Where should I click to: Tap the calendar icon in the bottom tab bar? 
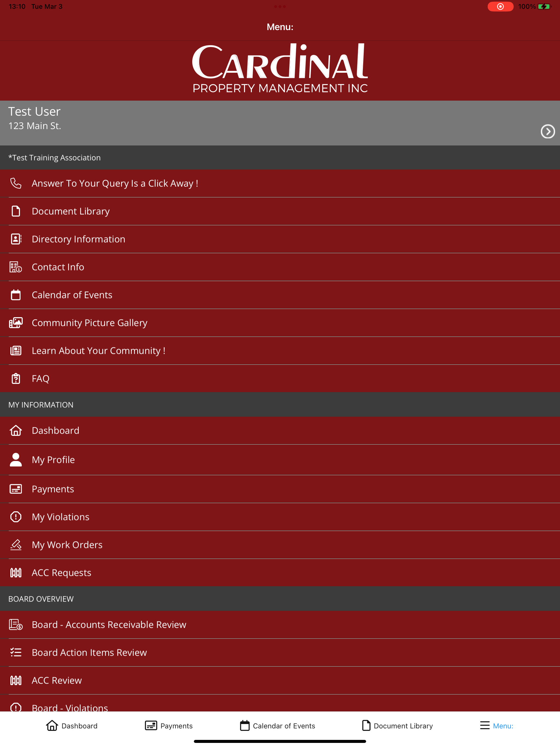pos(245,725)
